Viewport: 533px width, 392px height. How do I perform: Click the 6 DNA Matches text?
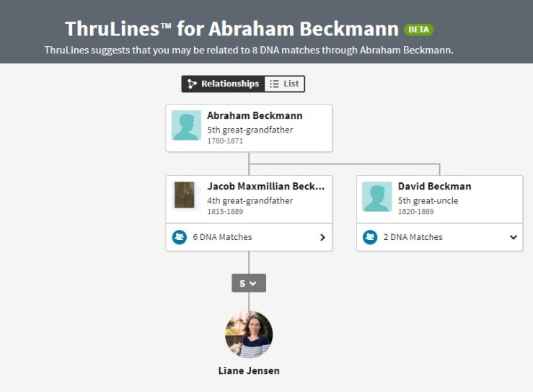coord(222,237)
